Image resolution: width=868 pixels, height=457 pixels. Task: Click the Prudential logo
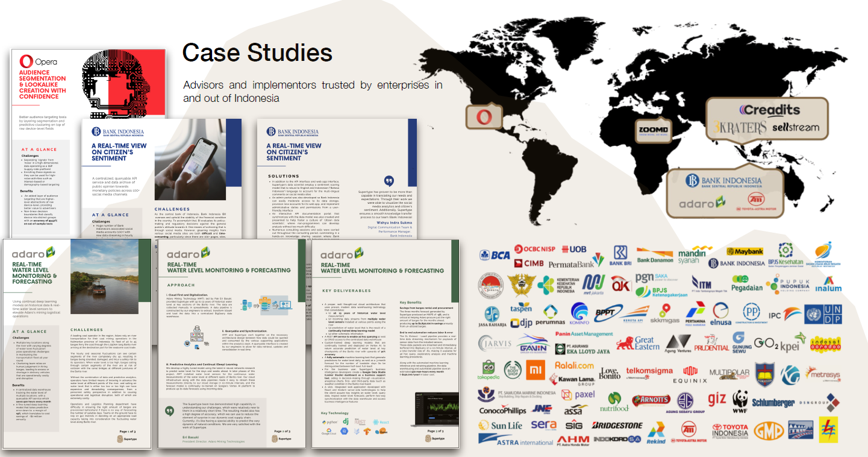(711, 342)
